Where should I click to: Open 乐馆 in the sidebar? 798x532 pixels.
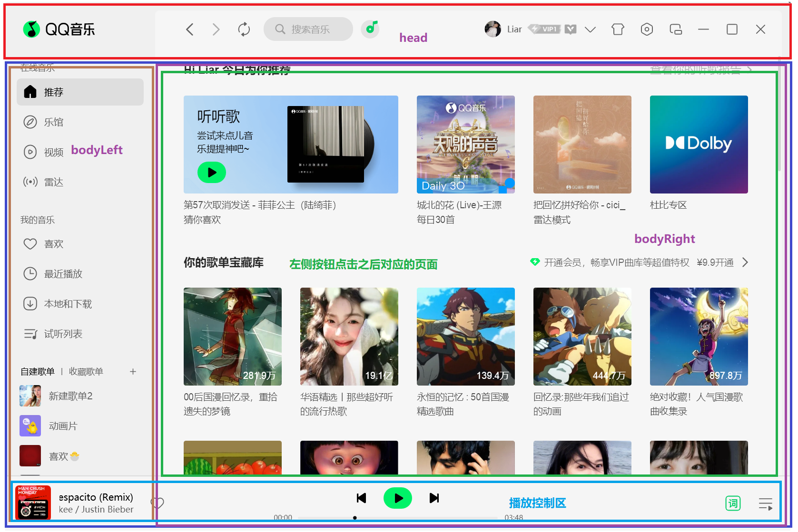[80, 122]
